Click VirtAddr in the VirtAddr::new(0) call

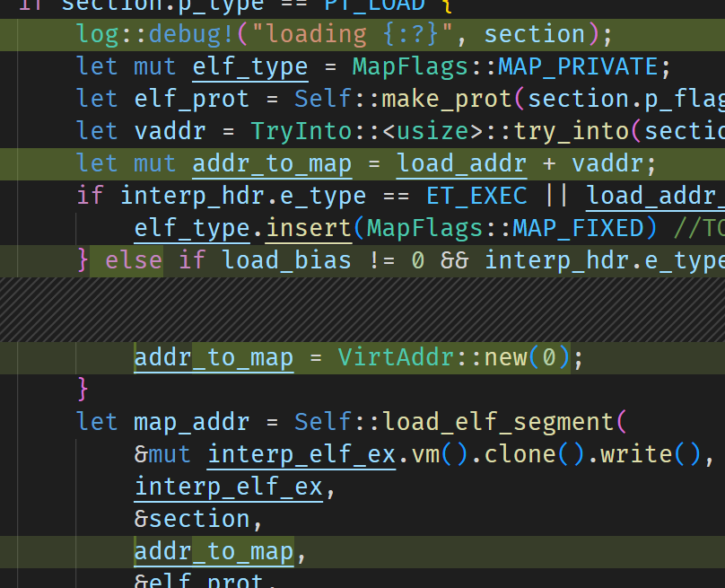click(396, 357)
